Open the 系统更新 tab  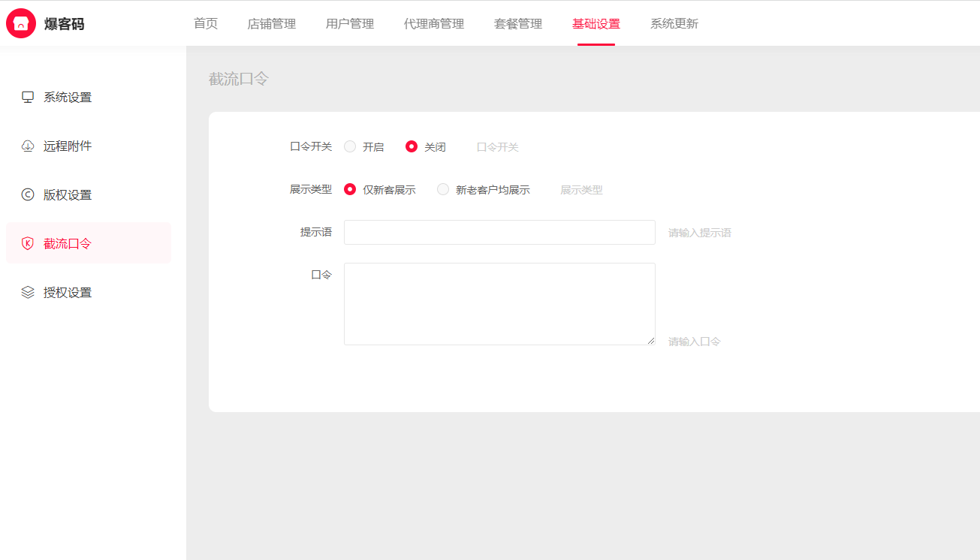click(674, 23)
